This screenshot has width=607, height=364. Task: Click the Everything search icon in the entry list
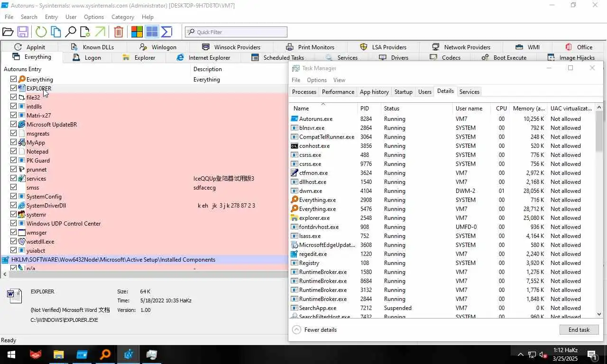click(21, 80)
